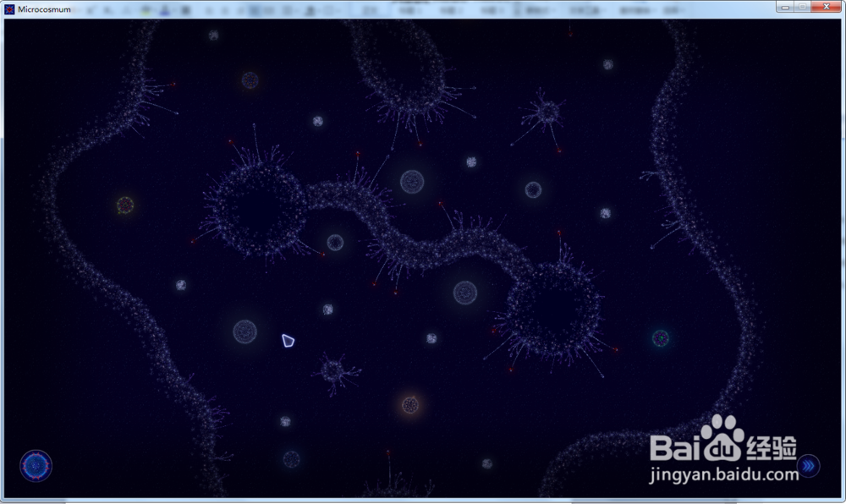846x504 pixels.
Task: Select the yellow-green ringed cell with red dots
Action: [x=125, y=205]
